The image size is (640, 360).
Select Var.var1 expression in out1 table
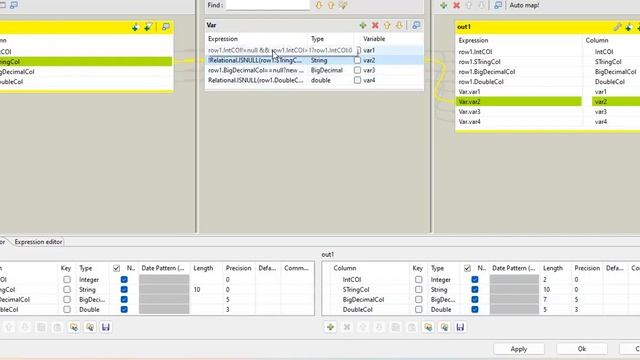pos(469,92)
